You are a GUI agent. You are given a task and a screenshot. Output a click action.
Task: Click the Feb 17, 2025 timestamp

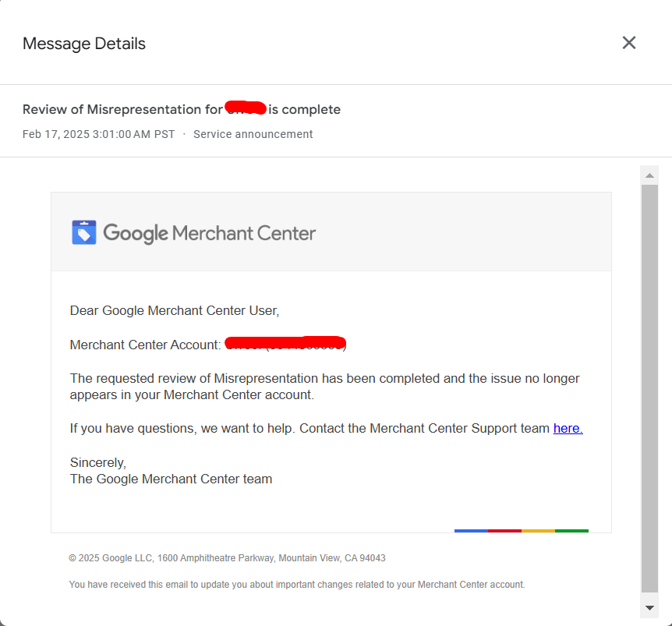click(x=98, y=134)
